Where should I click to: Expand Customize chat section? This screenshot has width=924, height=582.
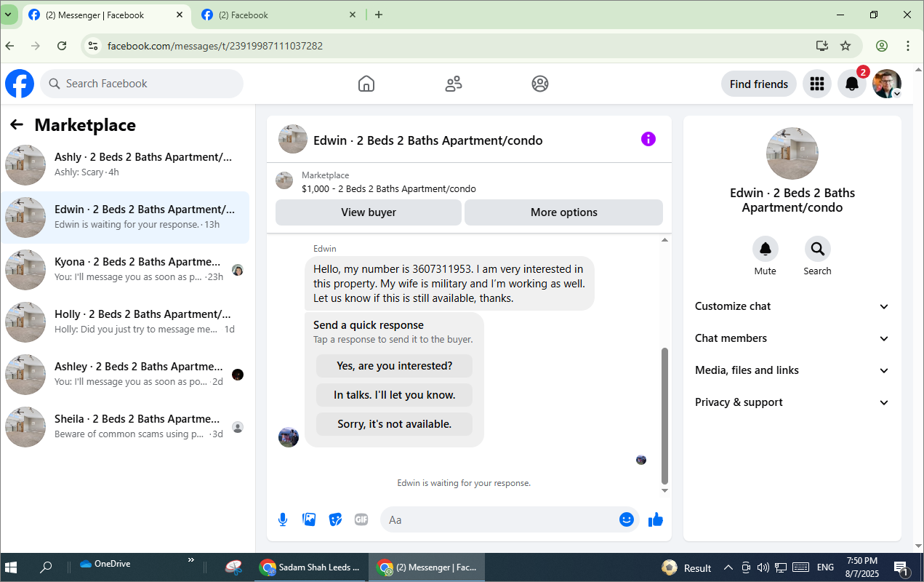(792, 306)
